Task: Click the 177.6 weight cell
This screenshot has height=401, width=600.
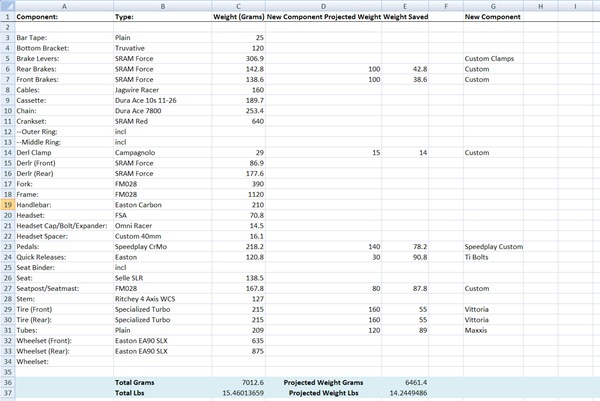Action: [x=238, y=173]
